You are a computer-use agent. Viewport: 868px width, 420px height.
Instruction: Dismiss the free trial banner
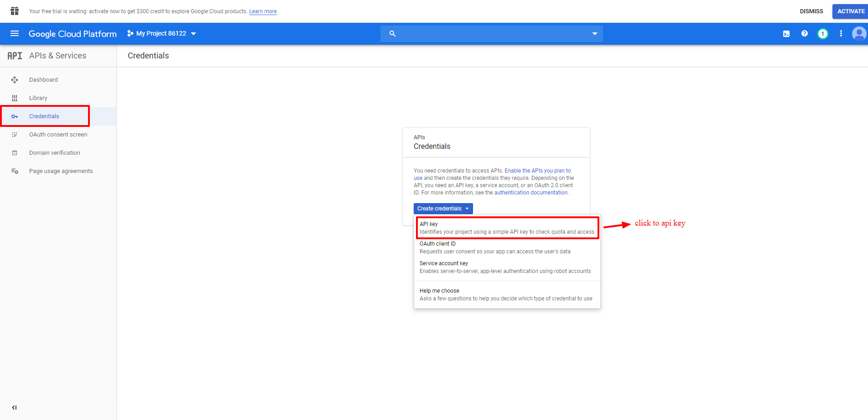[811, 11]
